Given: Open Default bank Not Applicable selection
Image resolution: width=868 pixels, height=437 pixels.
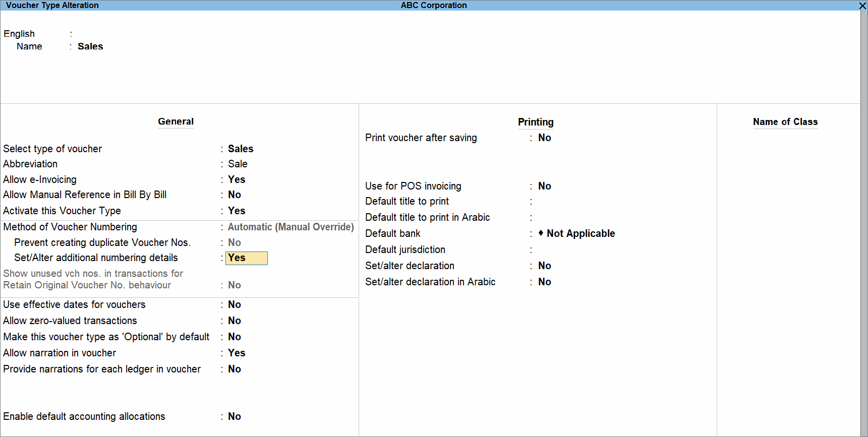Looking at the screenshot, I should [577, 233].
